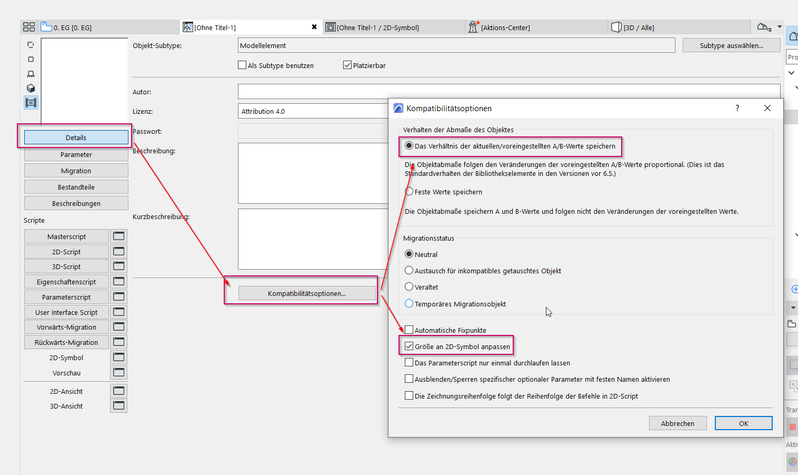Open the Bestandteile section button
The height and width of the screenshot is (475, 798).
click(76, 187)
